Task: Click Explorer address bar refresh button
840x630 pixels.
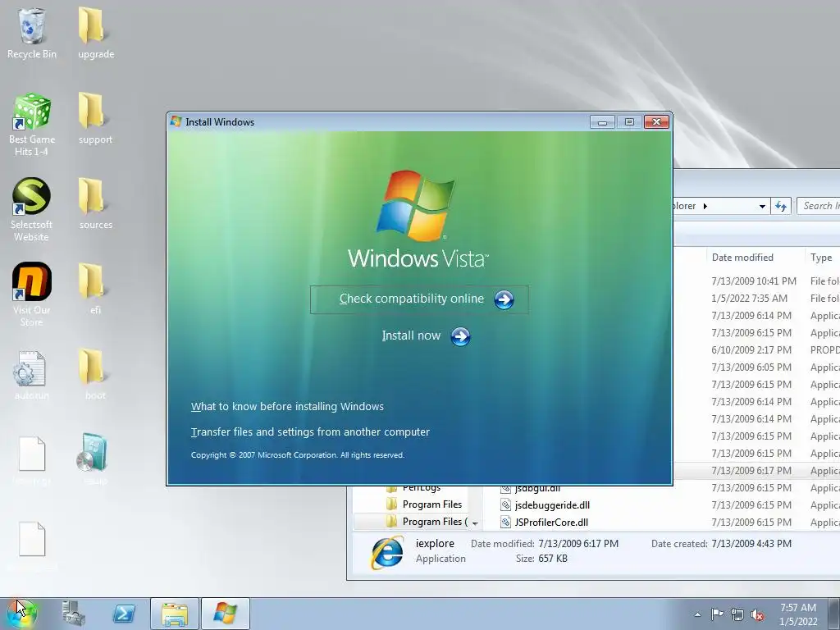Action: (781, 206)
